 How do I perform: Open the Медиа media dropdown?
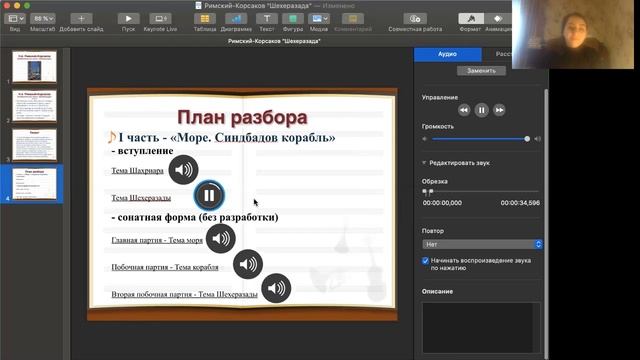pos(319,19)
